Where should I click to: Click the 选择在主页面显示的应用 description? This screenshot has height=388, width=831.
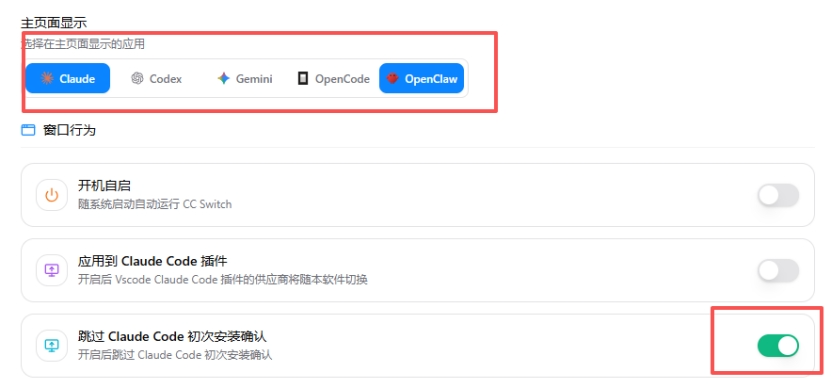tap(83, 44)
